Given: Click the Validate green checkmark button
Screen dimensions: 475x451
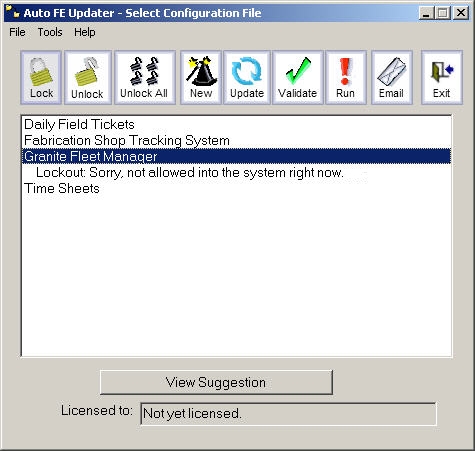Looking at the screenshot, I should click(298, 78).
